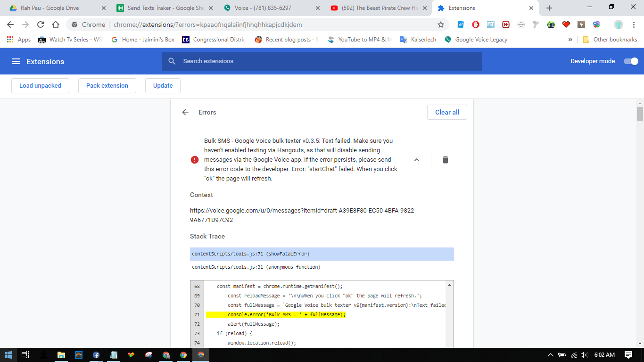Open the Windows notification center
Image resolution: width=644 pixels, height=362 pixels.
tap(628, 355)
